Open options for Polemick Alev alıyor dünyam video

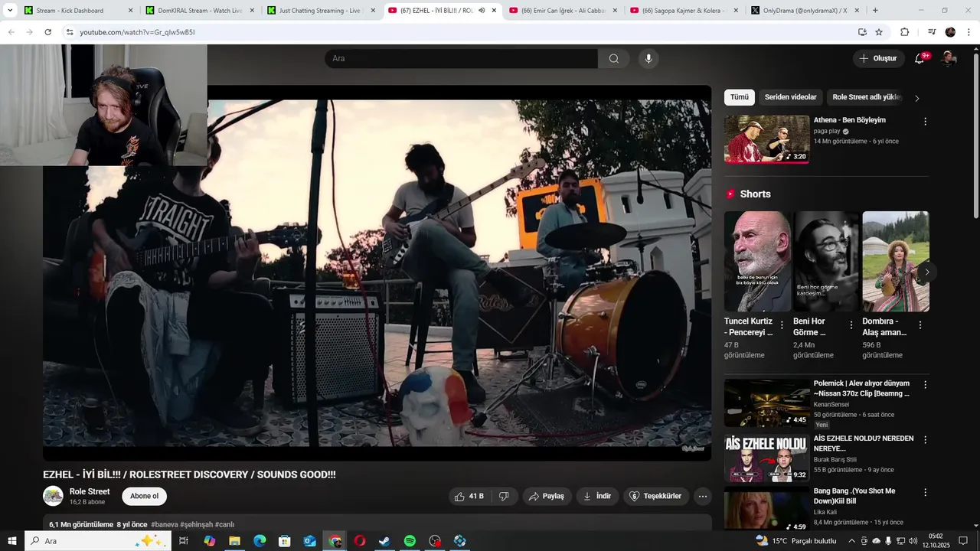click(925, 385)
